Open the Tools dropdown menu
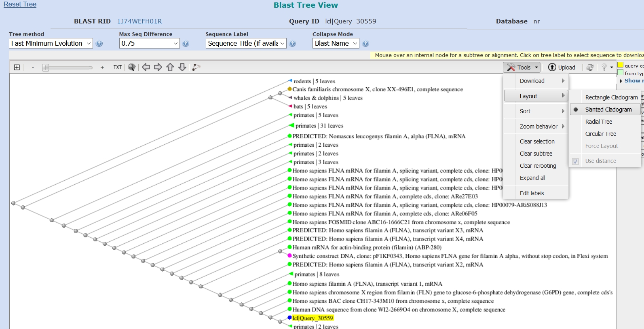Viewport: 644px width, 329px height. point(522,67)
